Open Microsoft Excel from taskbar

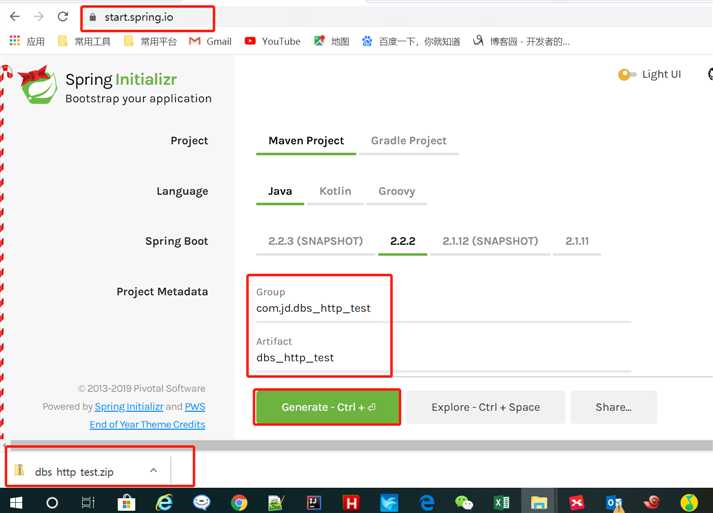coord(502,503)
